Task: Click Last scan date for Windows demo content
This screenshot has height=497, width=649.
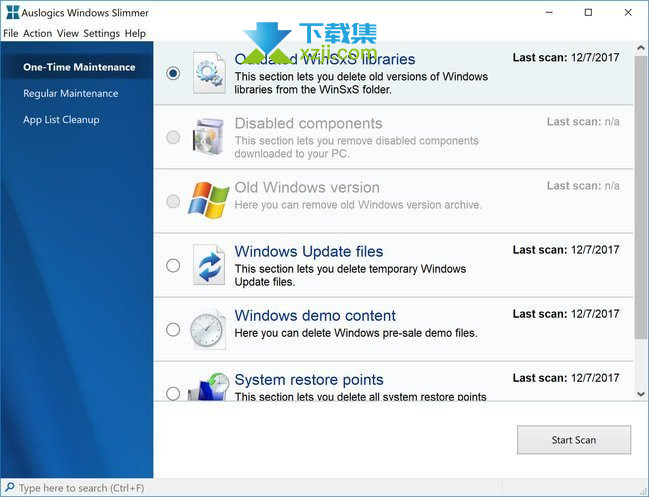Action: tap(566, 314)
